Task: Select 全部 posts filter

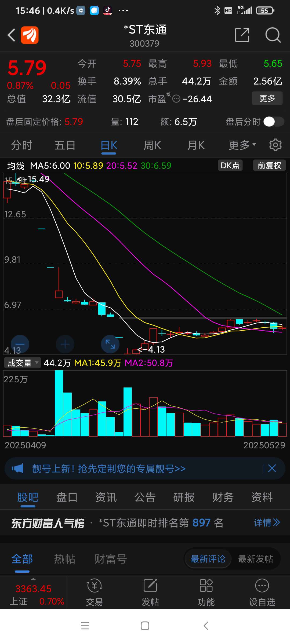Action: [22, 559]
